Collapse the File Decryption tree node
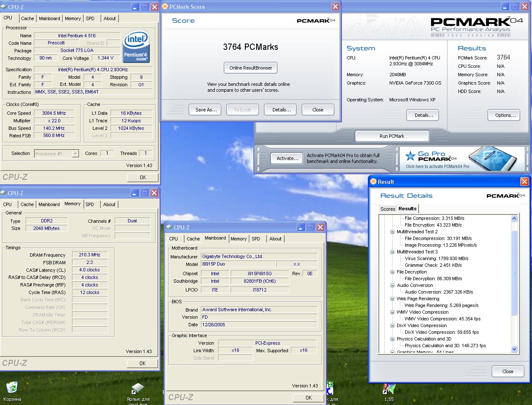 tap(392, 272)
